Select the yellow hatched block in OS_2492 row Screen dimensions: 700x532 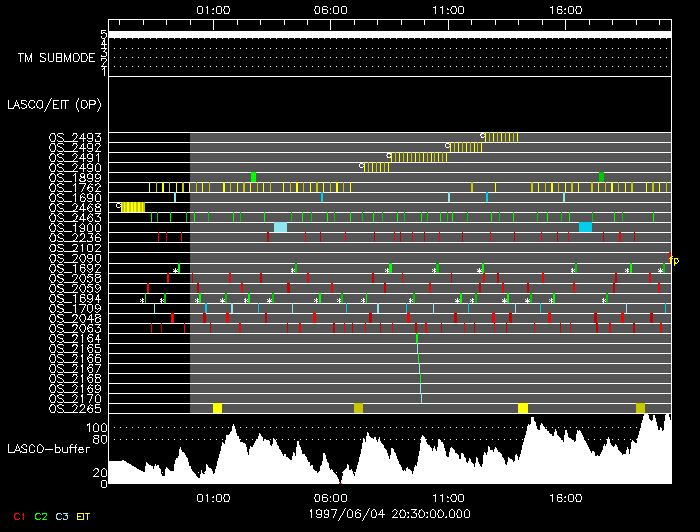click(x=463, y=147)
